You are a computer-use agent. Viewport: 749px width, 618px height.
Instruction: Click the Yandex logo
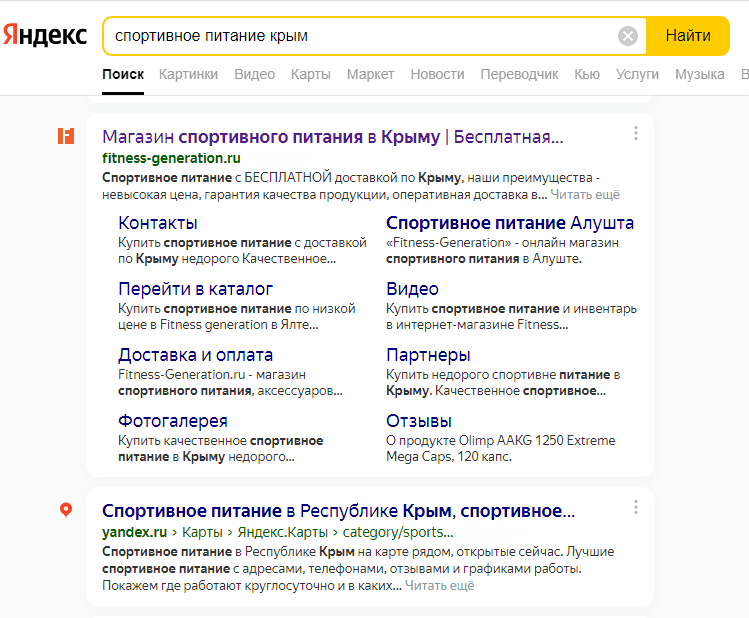(x=45, y=36)
